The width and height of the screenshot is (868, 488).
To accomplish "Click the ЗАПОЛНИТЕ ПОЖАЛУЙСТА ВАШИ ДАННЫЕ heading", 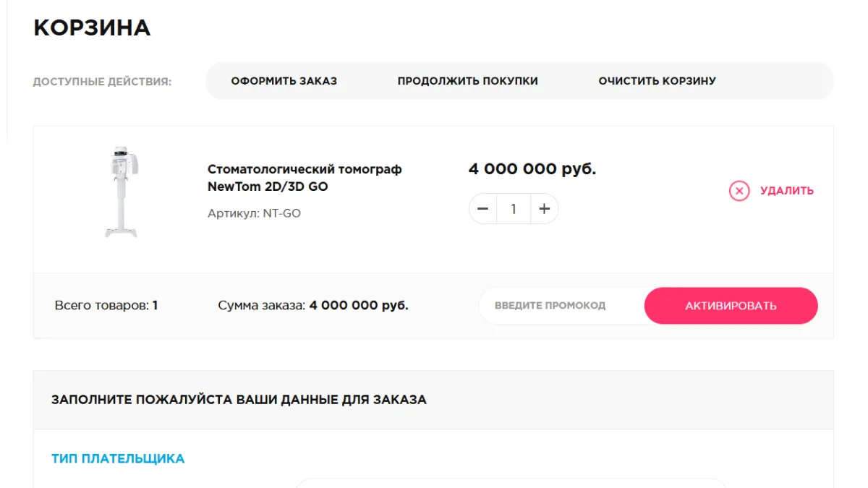I will point(239,399).
